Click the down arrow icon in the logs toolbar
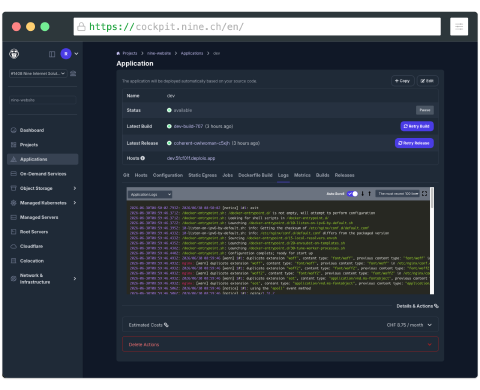The width and height of the screenshot is (480, 390). pyautogui.click(x=363, y=194)
